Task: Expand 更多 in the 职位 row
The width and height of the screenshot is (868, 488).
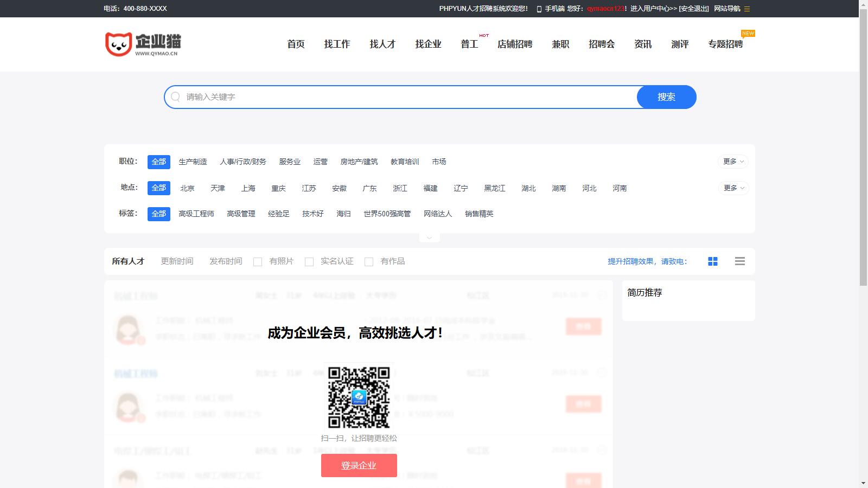Action: pos(733,162)
